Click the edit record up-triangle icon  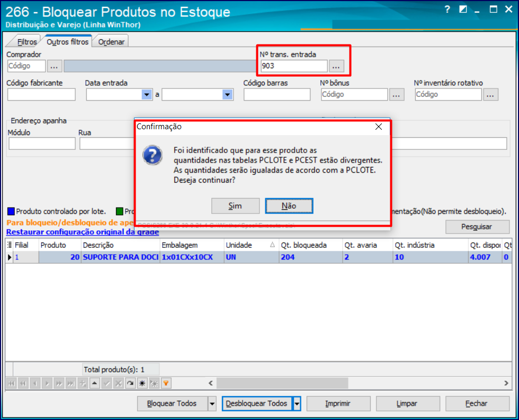tap(95, 383)
